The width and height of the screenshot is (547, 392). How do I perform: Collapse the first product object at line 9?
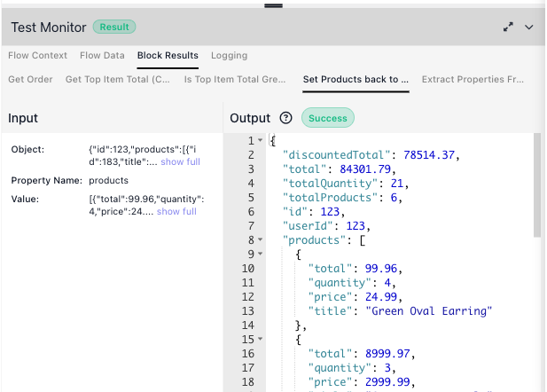coord(261,254)
